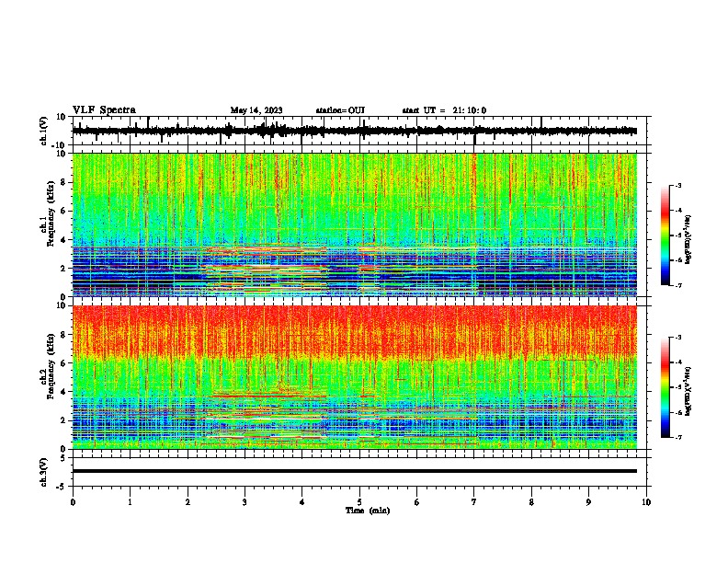Select the "Time (min)" axis label
728x563 pixels.
pyautogui.click(x=368, y=511)
